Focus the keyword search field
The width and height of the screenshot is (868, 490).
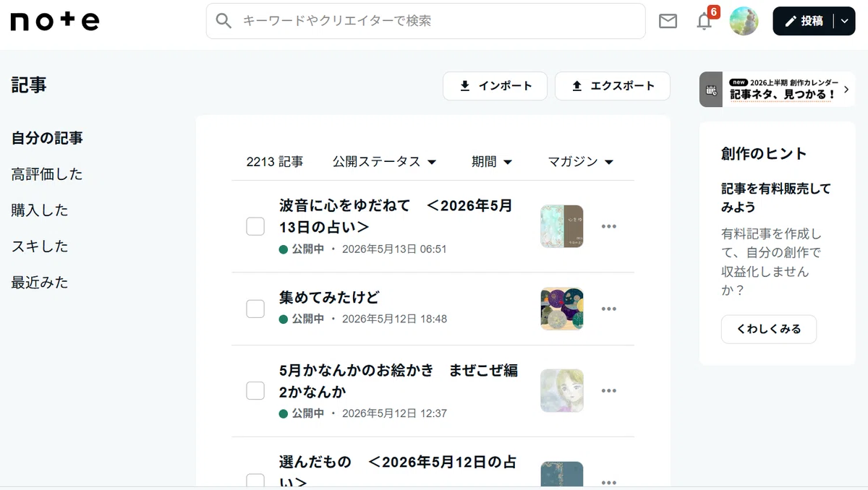click(x=426, y=21)
